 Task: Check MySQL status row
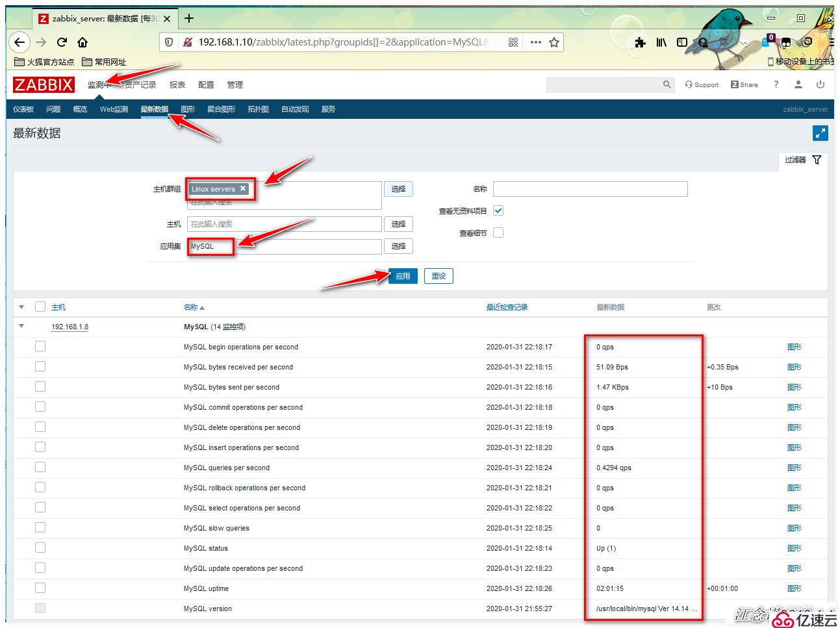40,547
